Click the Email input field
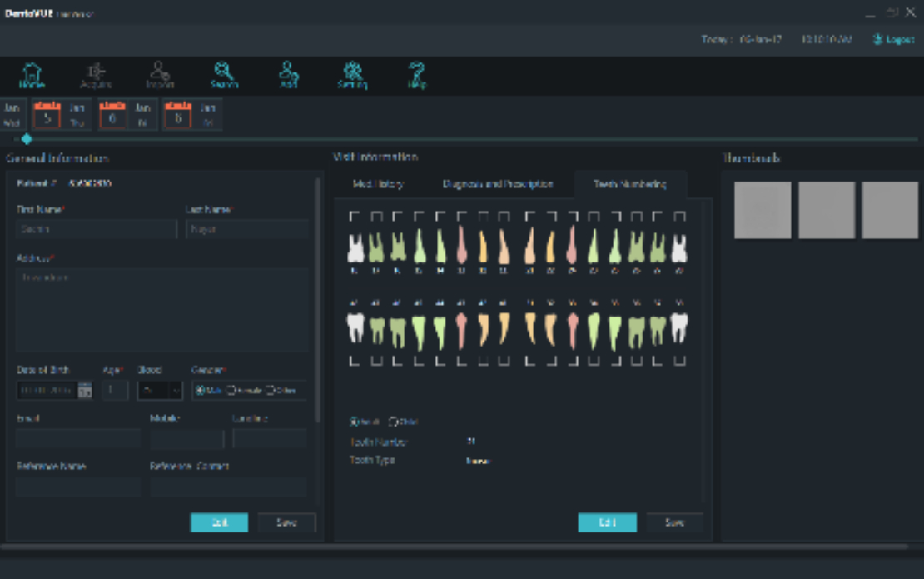Image resolution: width=924 pixels, height=579 pixels. 78,439
